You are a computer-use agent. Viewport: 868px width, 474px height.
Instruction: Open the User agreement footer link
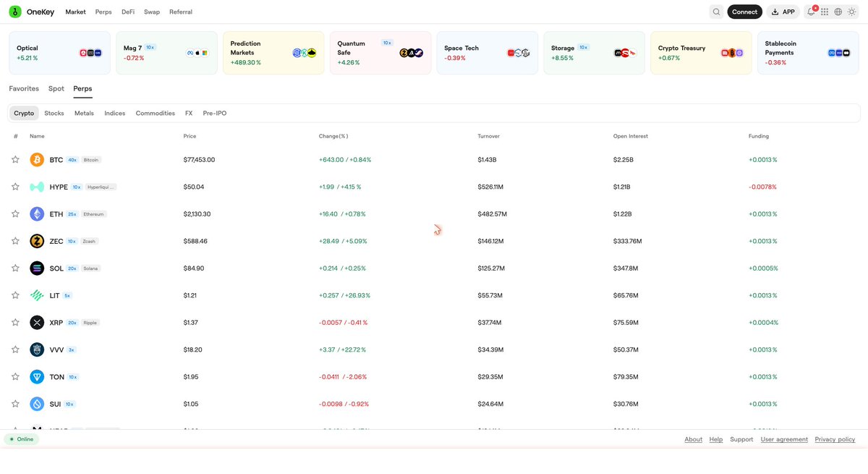[784, 439]
